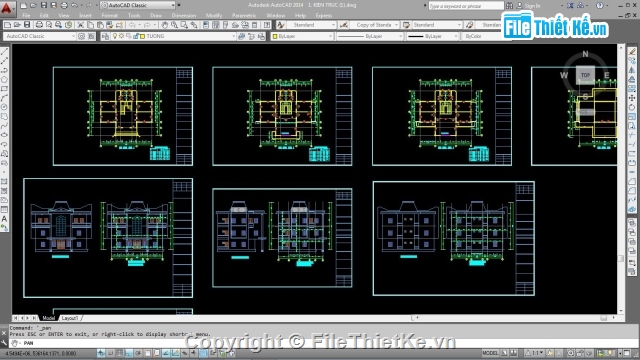Click the Plot printer icon in standard toolbar

click(x=39, y=25)
